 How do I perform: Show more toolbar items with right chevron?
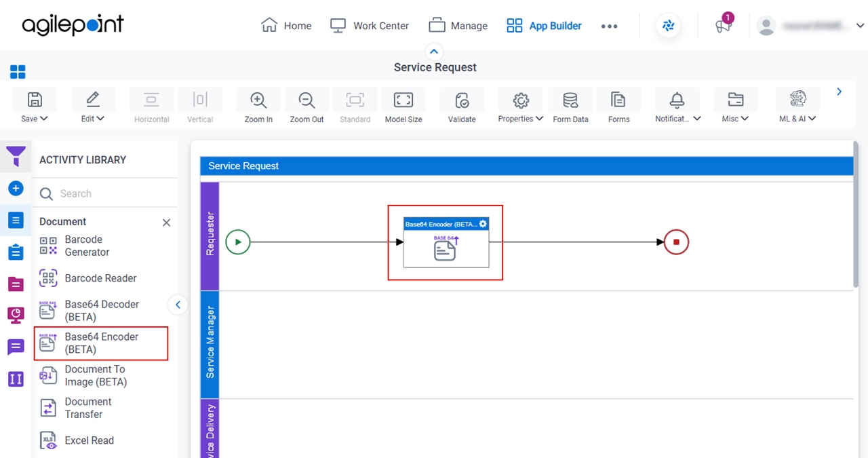coord(839,92)
